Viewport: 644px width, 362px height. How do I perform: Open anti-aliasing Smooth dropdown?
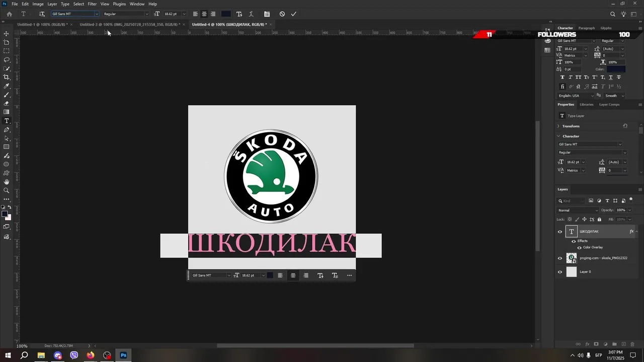[615, 96]
